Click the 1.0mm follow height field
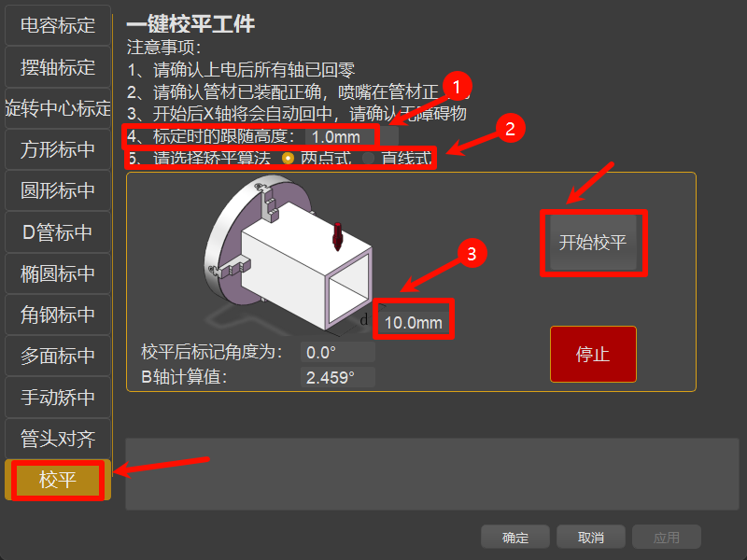Viewport: 747px width, 560px height. (x=351, y=137)
